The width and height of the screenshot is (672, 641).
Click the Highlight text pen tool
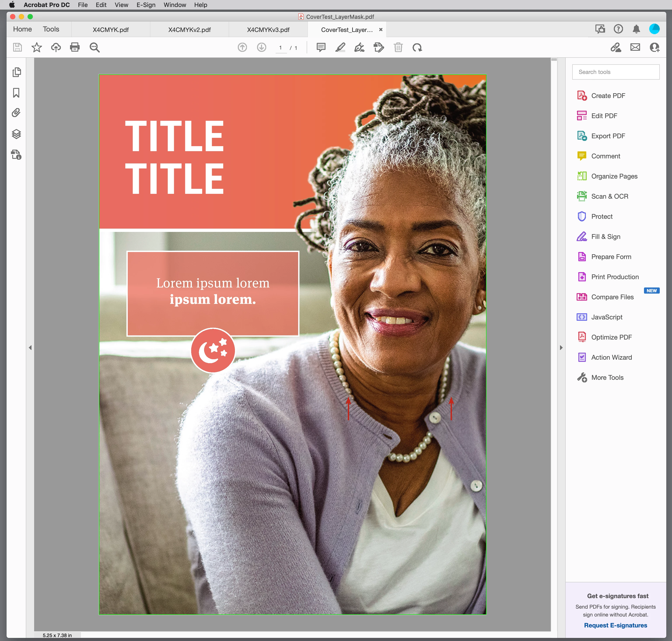click(340, 47)
